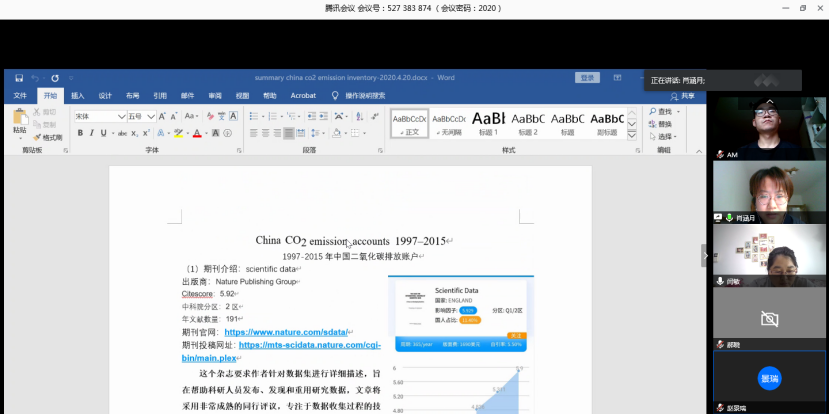Click the yellow text highlight color button
Viewport: 830px width, 415px height.
coord(178,133)
